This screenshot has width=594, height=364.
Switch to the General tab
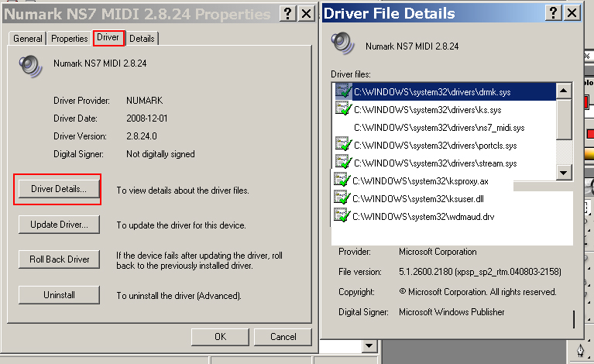pos(28,39)
